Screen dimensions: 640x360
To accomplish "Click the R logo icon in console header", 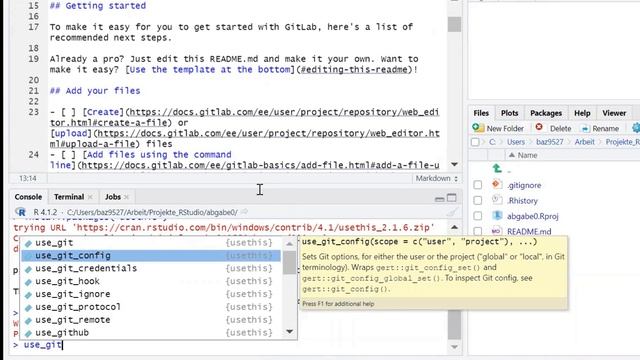I will coord(20,212).
